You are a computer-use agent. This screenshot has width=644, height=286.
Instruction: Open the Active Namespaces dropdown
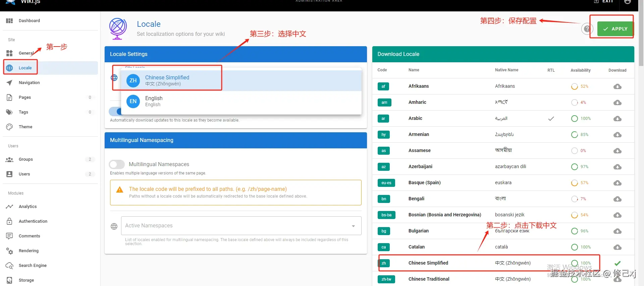(x=241, y=226)
